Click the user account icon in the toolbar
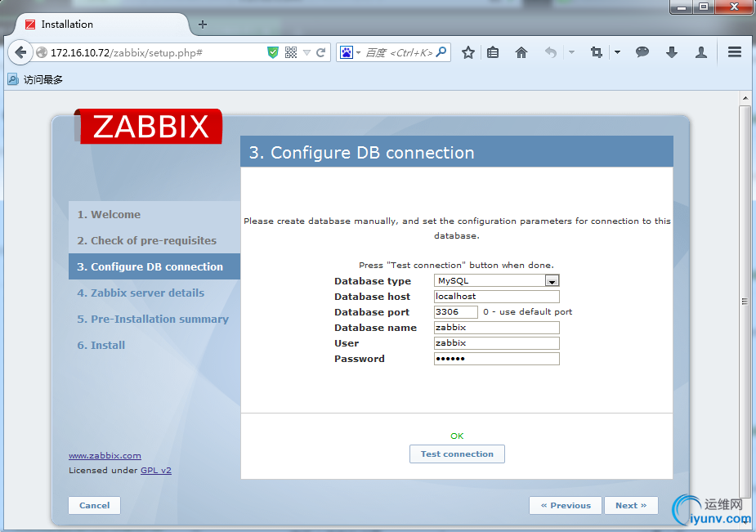Screen dimensions: 756x532 tap(701, 52)
